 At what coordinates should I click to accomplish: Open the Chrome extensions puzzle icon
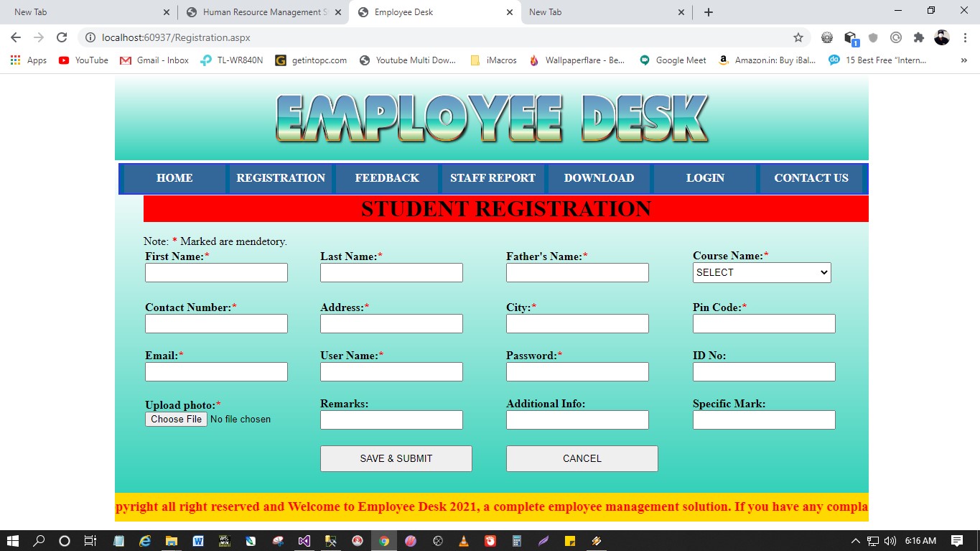pyautogui.click(x=918, y=37)
